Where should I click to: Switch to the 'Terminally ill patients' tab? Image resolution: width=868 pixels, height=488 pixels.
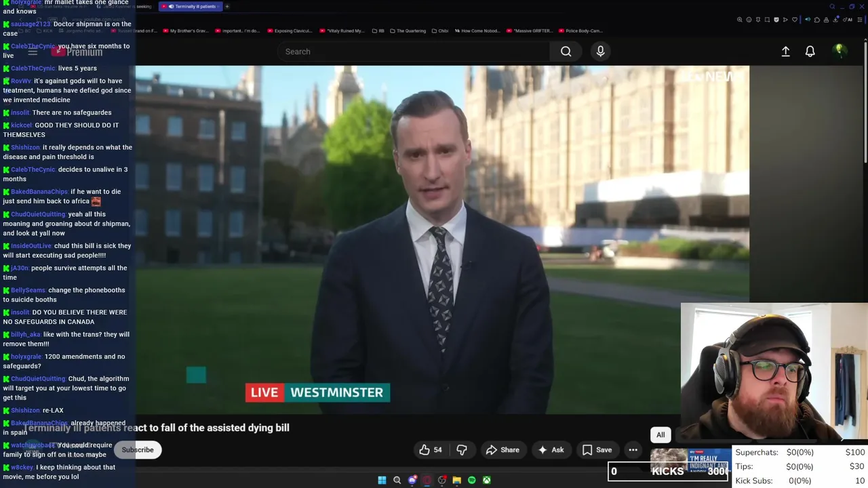coord(189,7)
